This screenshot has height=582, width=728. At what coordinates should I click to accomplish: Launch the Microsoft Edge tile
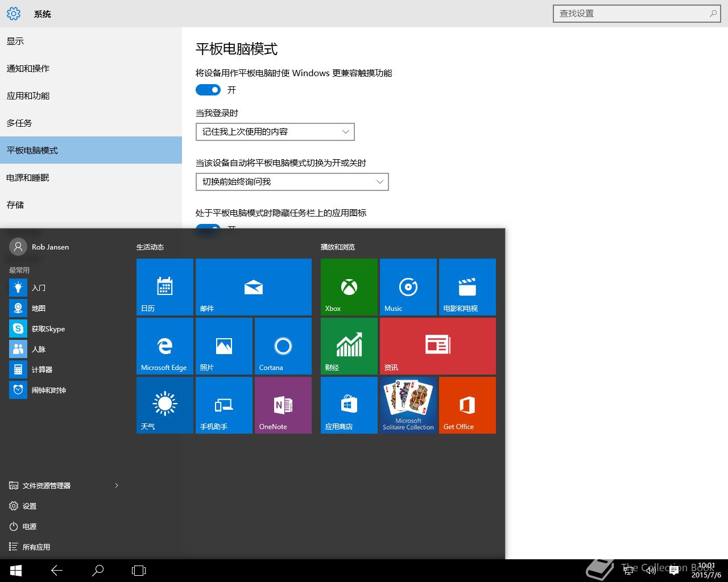[165, 346]
